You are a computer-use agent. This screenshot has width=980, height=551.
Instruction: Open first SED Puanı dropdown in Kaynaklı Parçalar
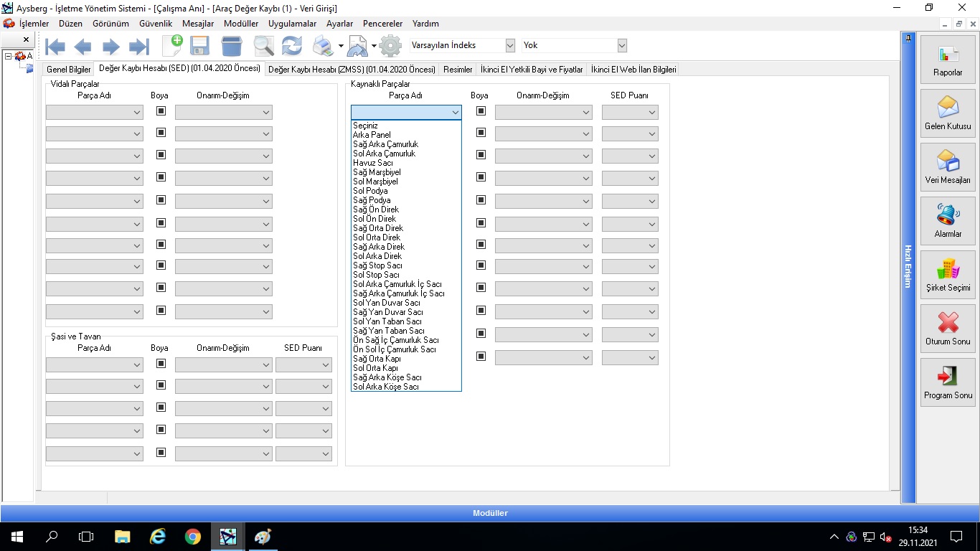[x=652, y=113]
